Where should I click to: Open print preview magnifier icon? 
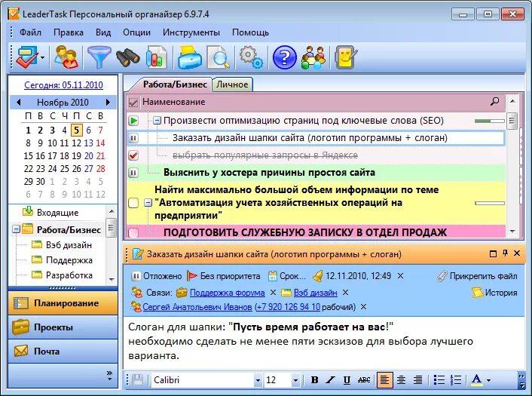tap(218, 57)
